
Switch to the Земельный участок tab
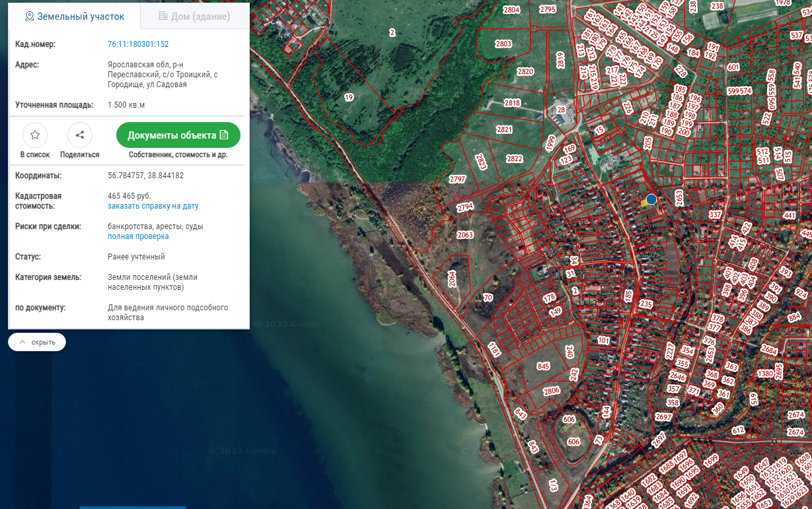(74, 17)
